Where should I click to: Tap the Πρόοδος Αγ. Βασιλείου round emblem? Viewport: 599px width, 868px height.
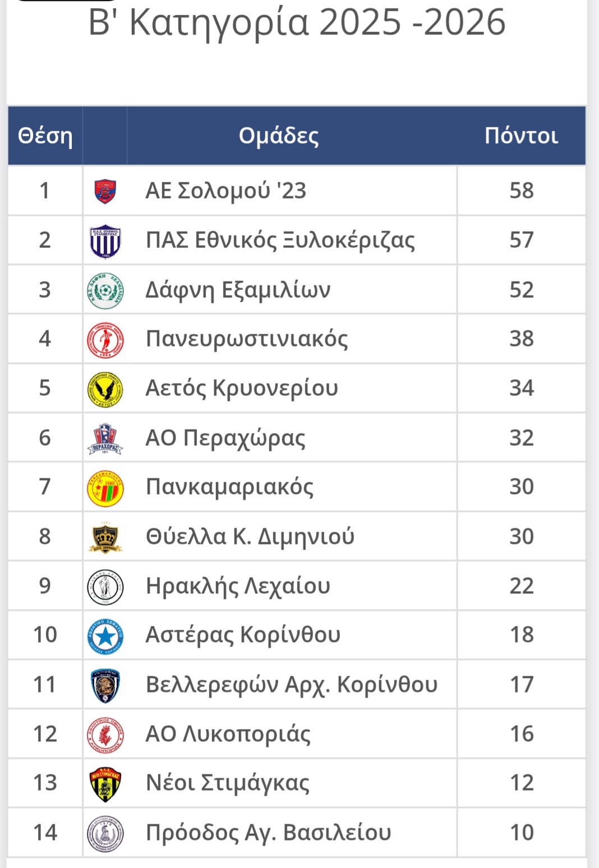pyautogui.click(x=105, y=833)
